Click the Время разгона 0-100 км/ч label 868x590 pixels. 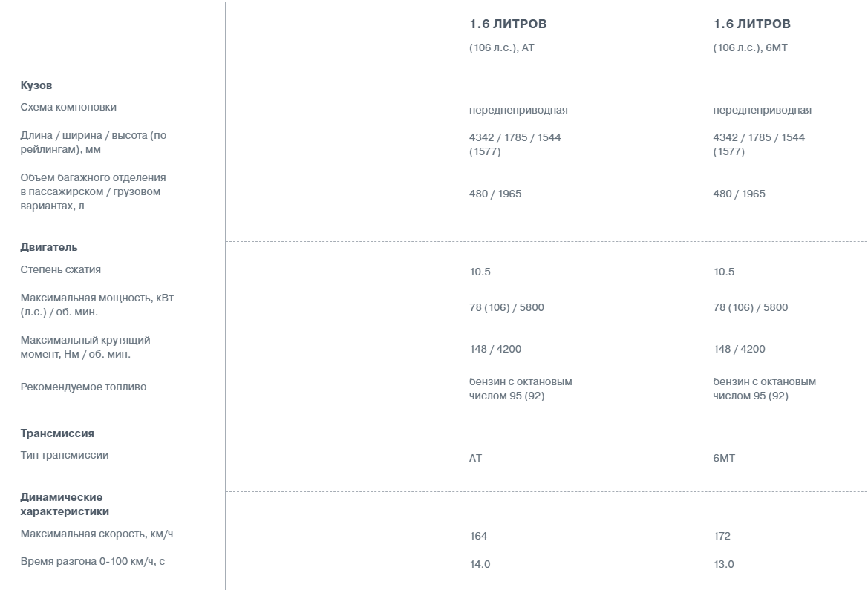(93, 561)
